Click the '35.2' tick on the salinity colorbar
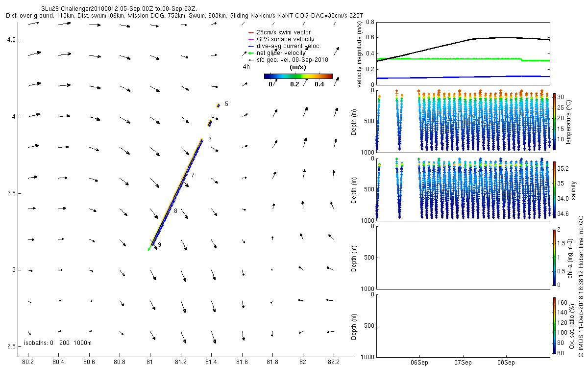 tap(563, 168)
